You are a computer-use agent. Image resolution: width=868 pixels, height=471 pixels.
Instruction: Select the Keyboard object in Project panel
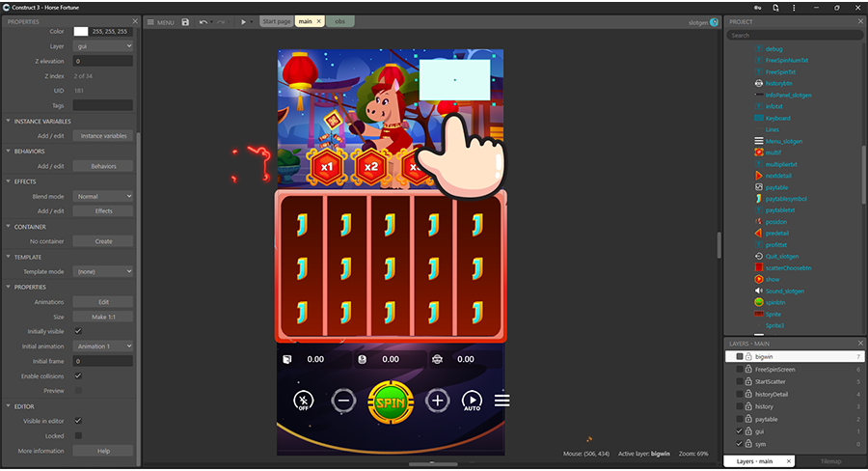(x=777, y=118)
